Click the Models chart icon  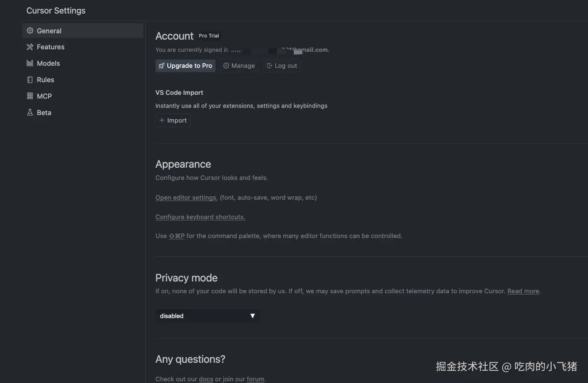point(30,63)
